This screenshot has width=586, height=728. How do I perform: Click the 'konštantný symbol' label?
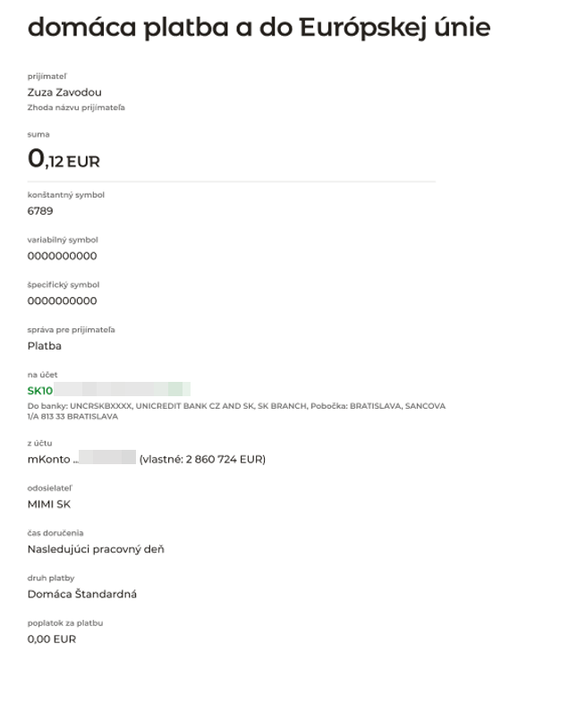coord(66,195)
